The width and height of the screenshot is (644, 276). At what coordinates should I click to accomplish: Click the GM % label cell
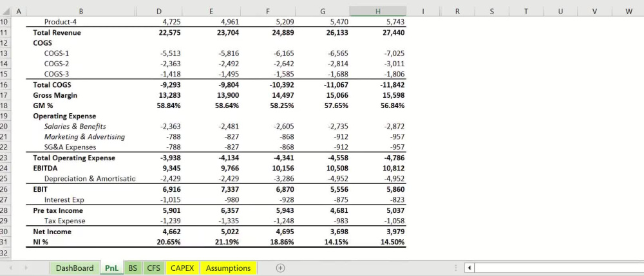tap(81, 106)
